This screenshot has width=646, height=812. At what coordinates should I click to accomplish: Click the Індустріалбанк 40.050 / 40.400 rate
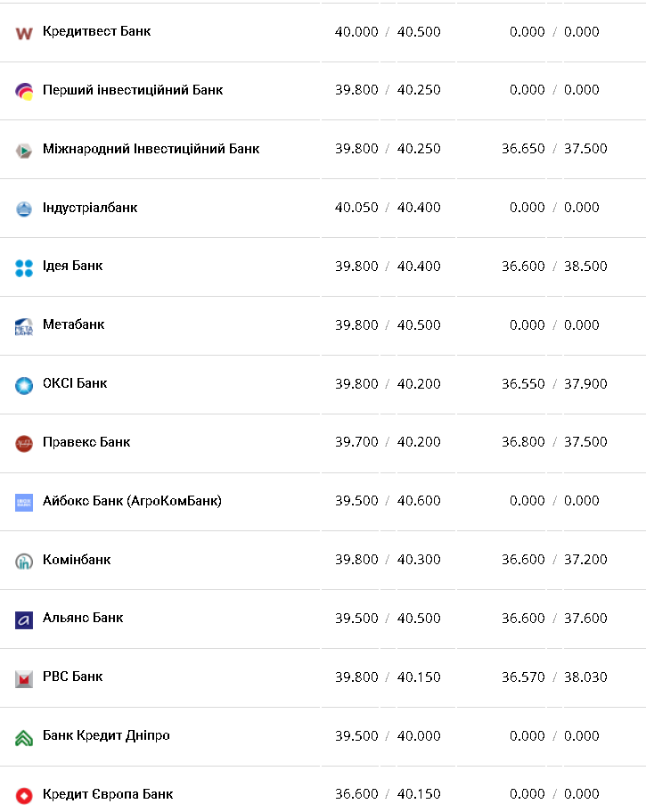click(388, 208)
